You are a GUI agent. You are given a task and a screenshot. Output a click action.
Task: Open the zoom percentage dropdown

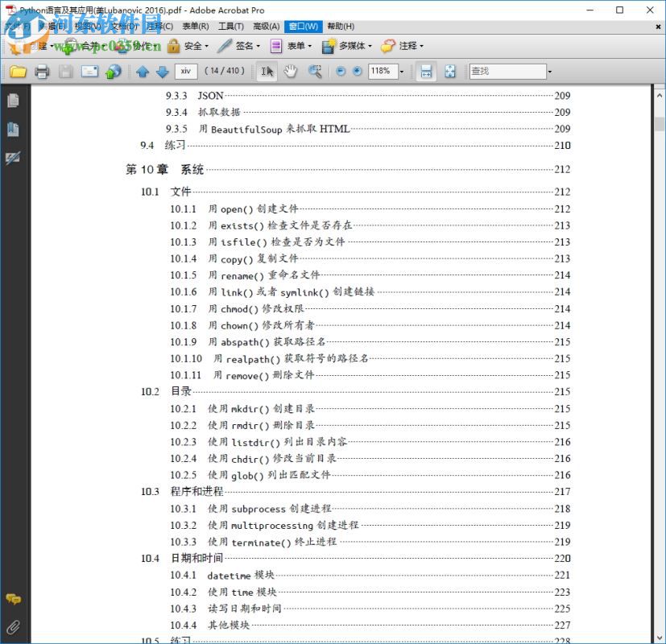tap(401, 72)
